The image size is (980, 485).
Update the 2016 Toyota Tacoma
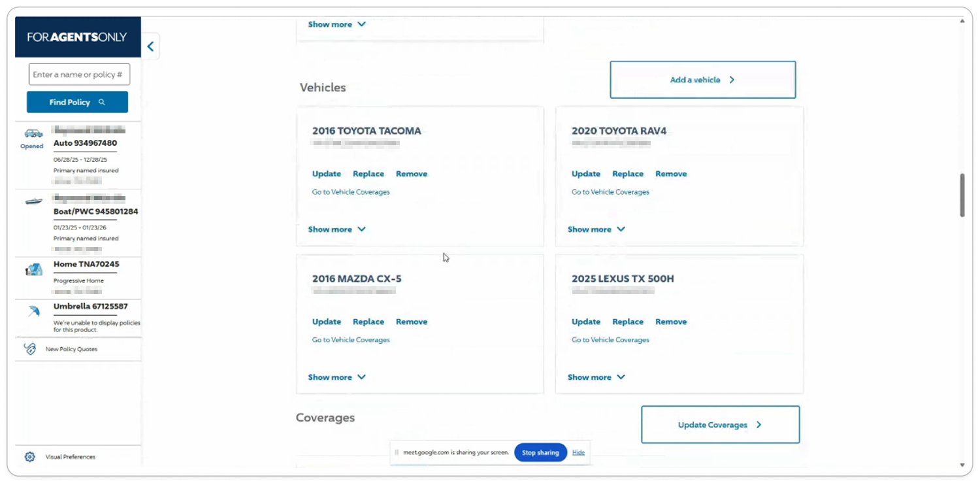(327, 174)
